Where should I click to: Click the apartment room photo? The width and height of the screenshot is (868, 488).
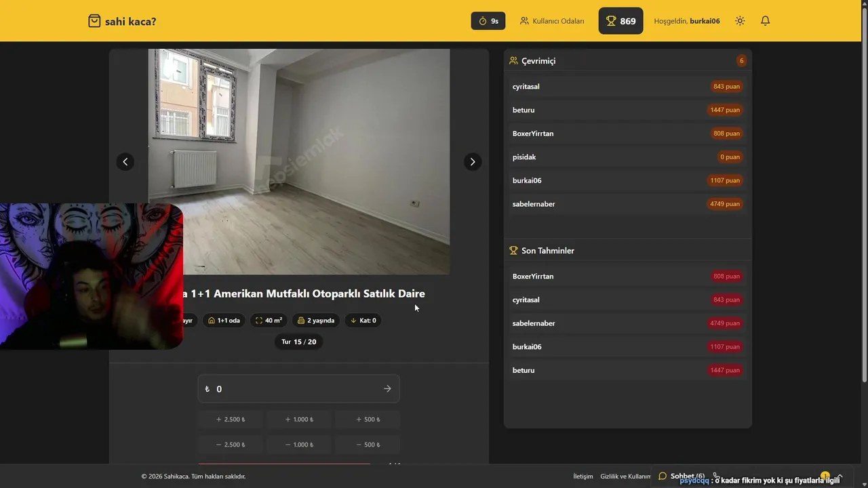(x=299, y=161)
